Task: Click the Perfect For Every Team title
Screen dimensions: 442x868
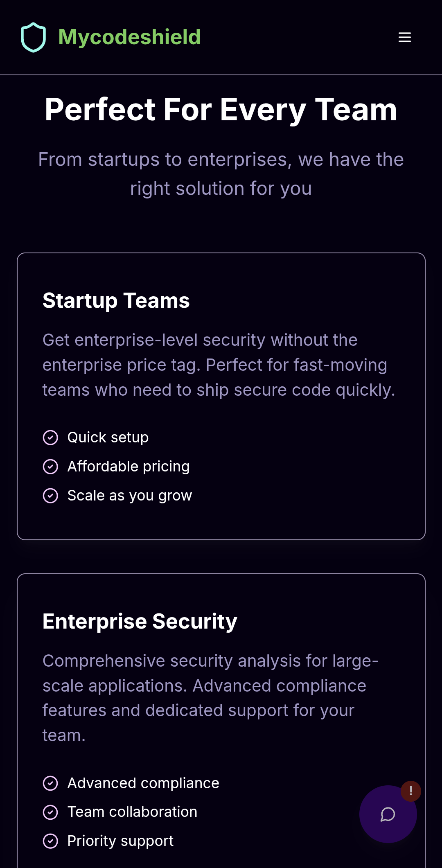Action: pyautogui.click(x=221, y=109)
